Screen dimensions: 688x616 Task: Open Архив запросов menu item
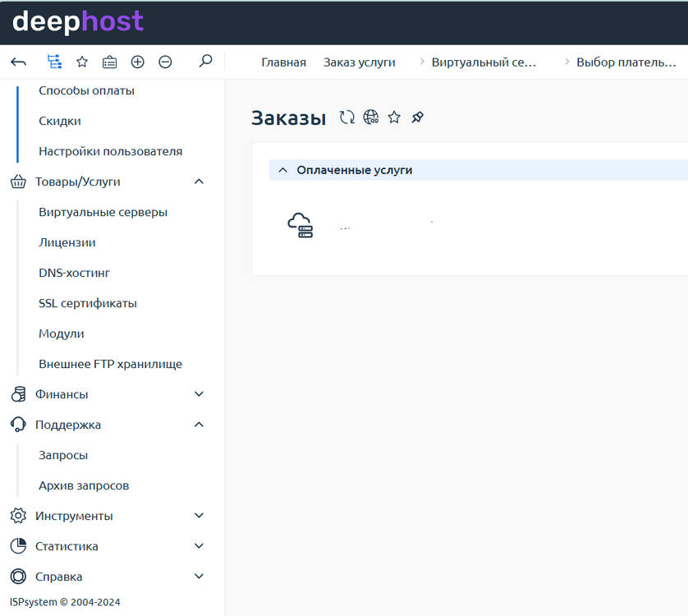pos(84,485)
